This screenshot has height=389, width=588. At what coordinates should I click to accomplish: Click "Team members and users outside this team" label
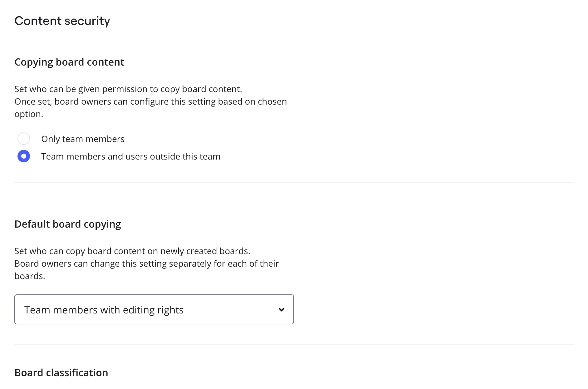click(x=130, y=156)
